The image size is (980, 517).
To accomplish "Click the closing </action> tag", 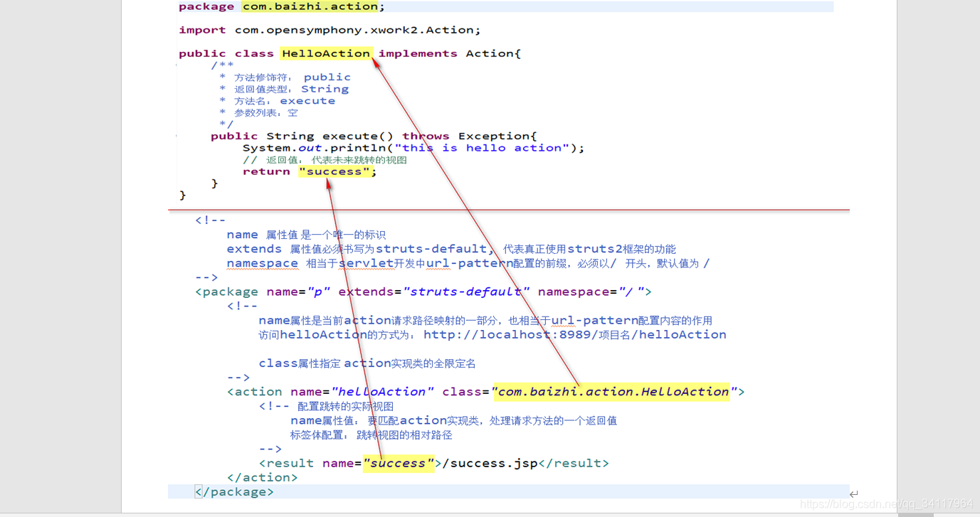I will 262,477.
